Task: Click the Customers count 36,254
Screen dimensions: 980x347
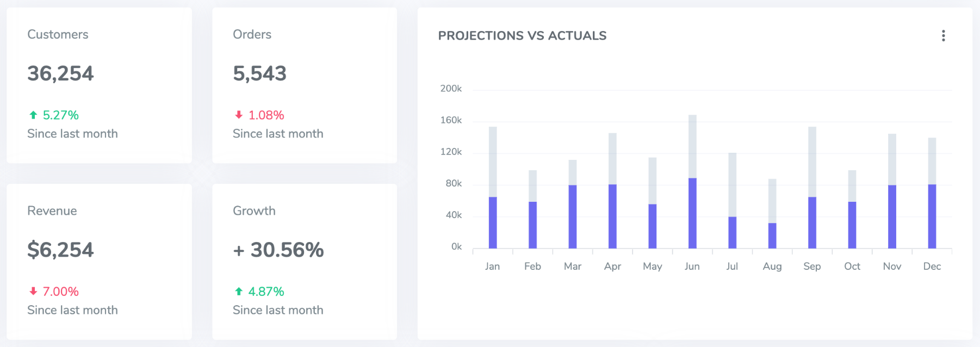Action: [x=60, y=73]
